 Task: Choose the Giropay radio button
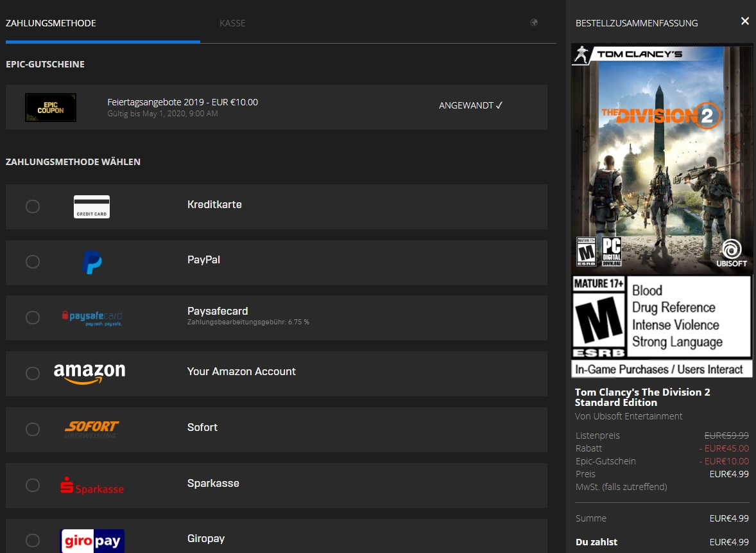pos(33,540)
